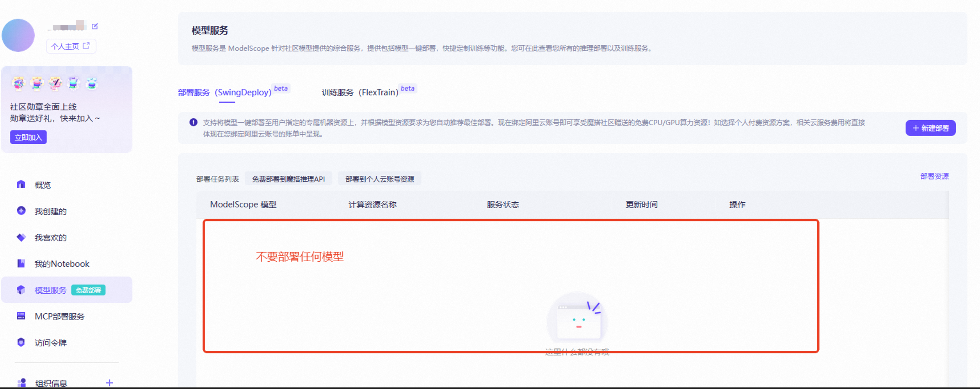Click the 免费部署 green badge

pyautogui.click(x=88, y=290)
